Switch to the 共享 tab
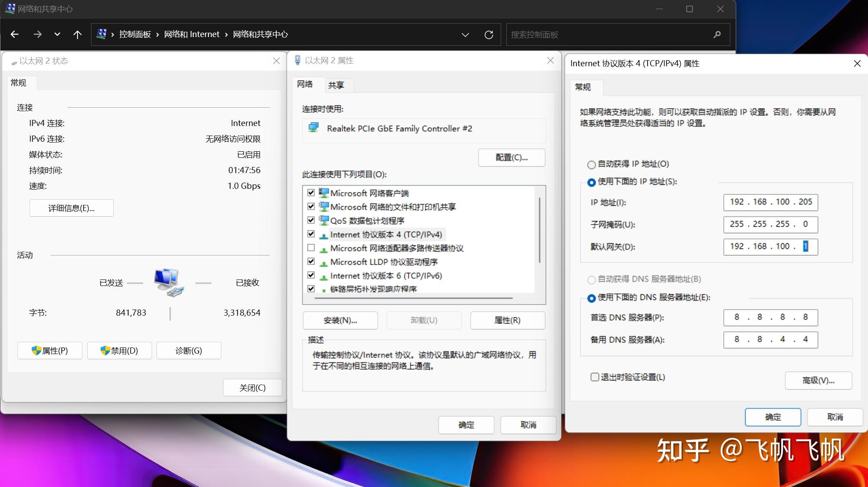The width and height of the screenshot is (868, 487). 337,85
